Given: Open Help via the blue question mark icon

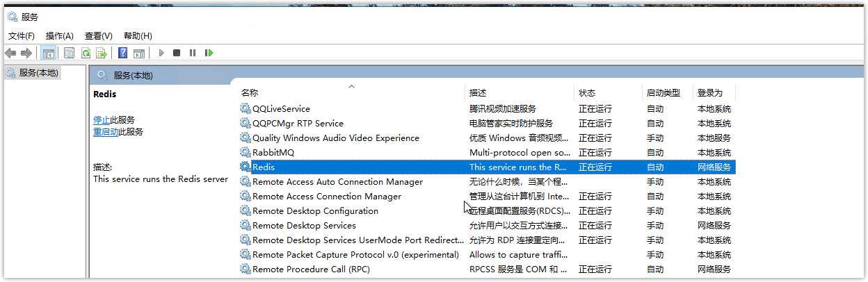Looking at the screenshot, I should click(x=122, y=53).
